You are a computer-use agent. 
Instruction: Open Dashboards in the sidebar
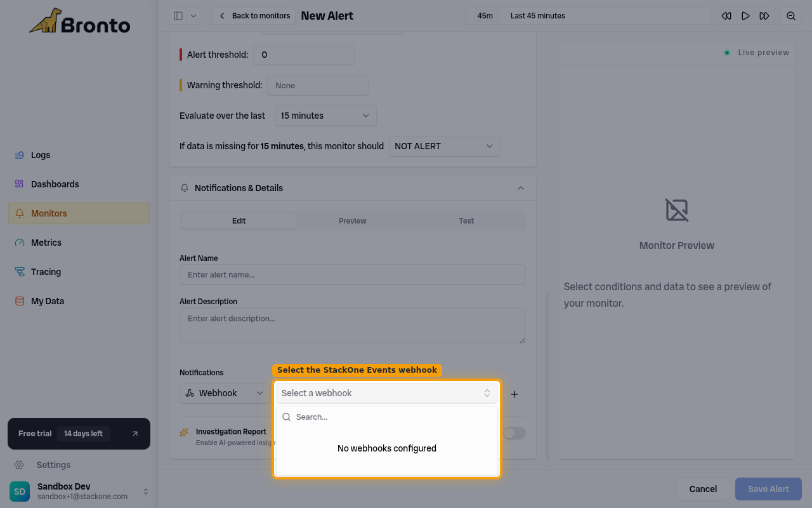point(79,184)
